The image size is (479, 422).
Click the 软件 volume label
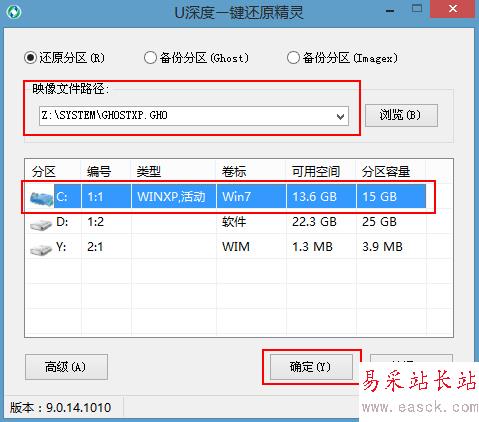coord(234,222)
